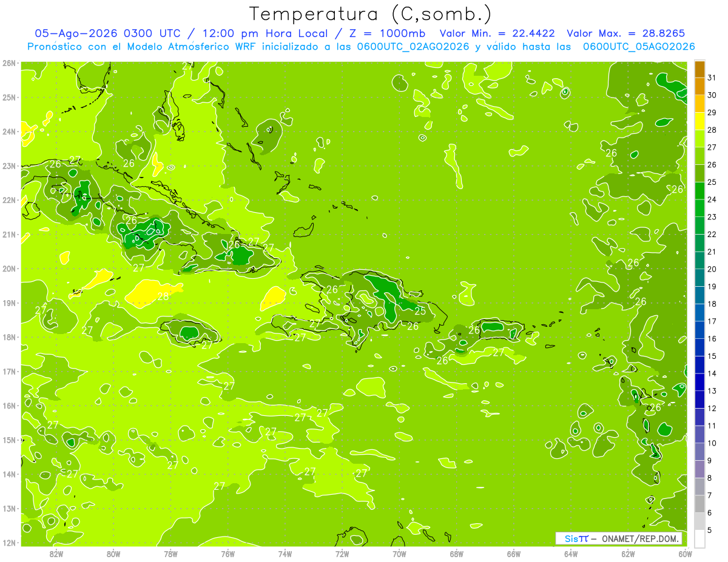Click the '14N' latitude label

(9, 474)
